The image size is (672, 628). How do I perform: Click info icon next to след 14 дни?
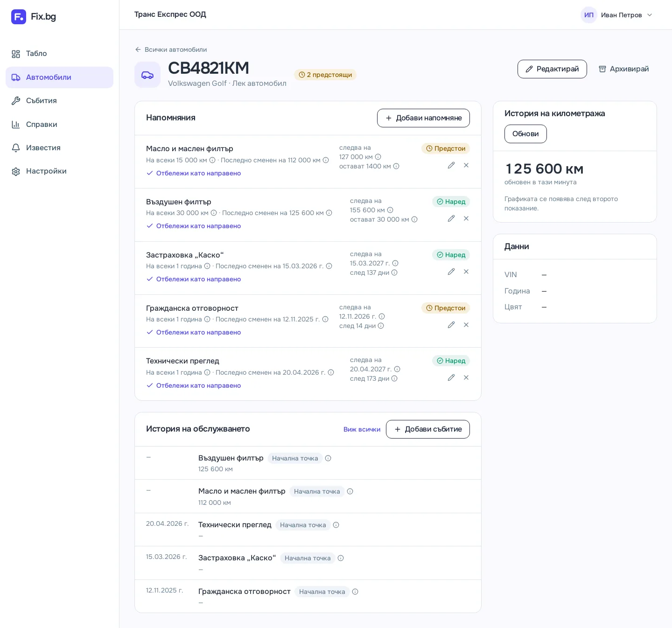(381, 326)
